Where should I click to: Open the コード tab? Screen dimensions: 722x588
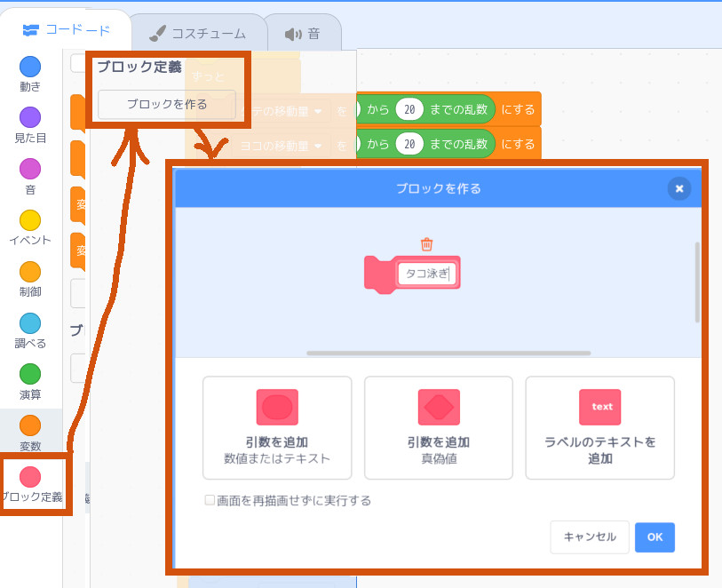click(67, 30)
